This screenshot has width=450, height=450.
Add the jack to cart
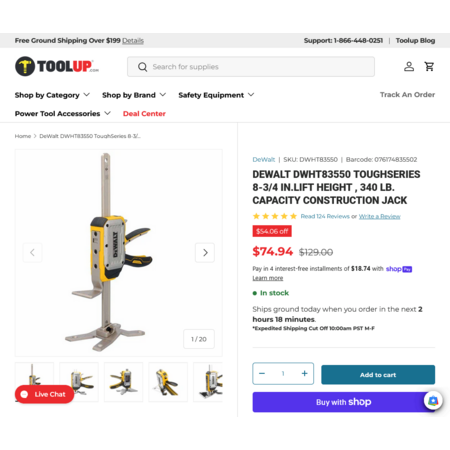click(x=378, y=375)
